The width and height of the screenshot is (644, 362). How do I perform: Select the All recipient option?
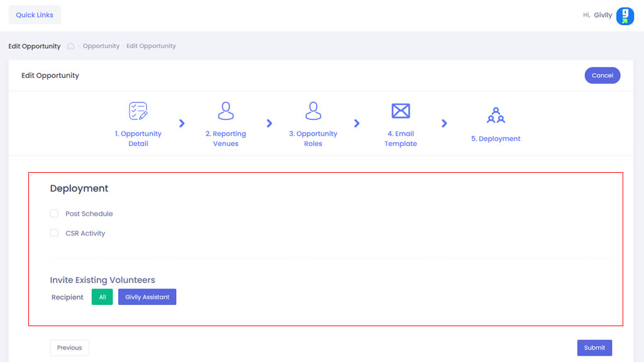(x=102, y=297)
